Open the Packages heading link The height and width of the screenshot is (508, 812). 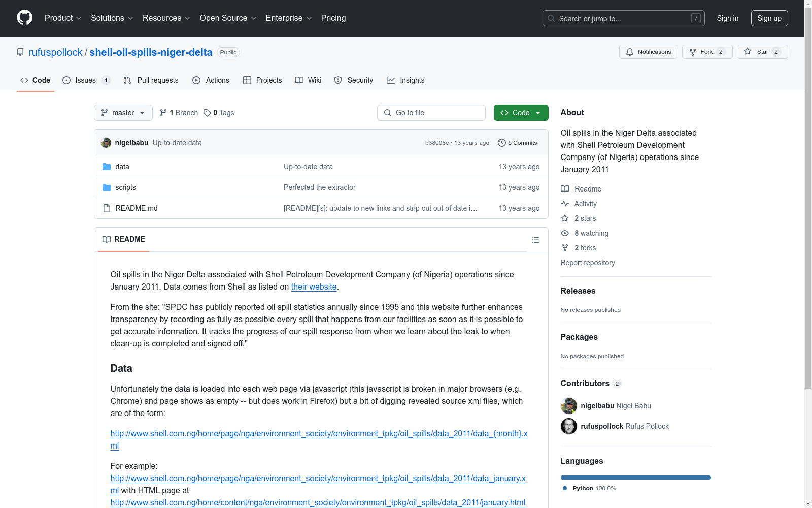coord(579,337)
